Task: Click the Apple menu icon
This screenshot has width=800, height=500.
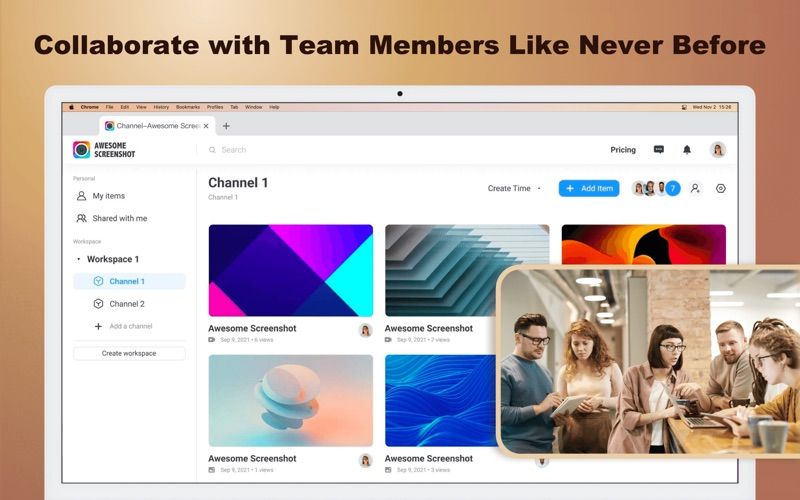Action: point(71,107)
